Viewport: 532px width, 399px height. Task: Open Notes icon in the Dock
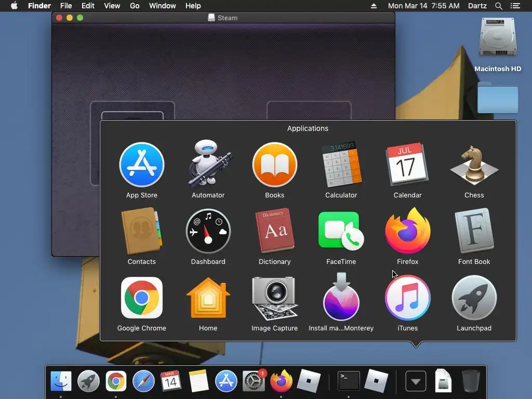click(198, 381)
